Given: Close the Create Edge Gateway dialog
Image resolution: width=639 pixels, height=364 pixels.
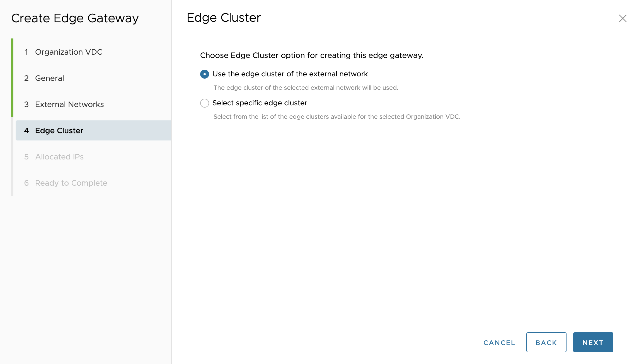Looking at the screenshot, I should (x=623, y=18).
